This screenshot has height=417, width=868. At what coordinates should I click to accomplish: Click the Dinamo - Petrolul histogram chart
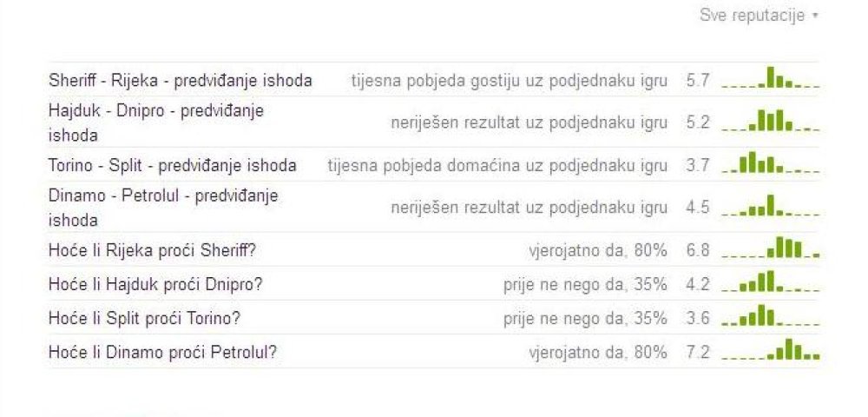(771, 205)
